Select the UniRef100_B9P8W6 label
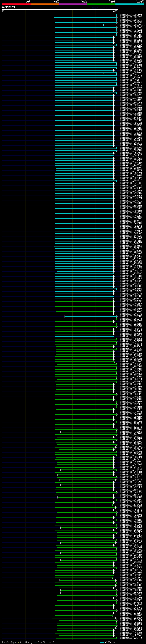Image resolution: width=146 pixels, height=644 pixels. [x=131, y=316]
